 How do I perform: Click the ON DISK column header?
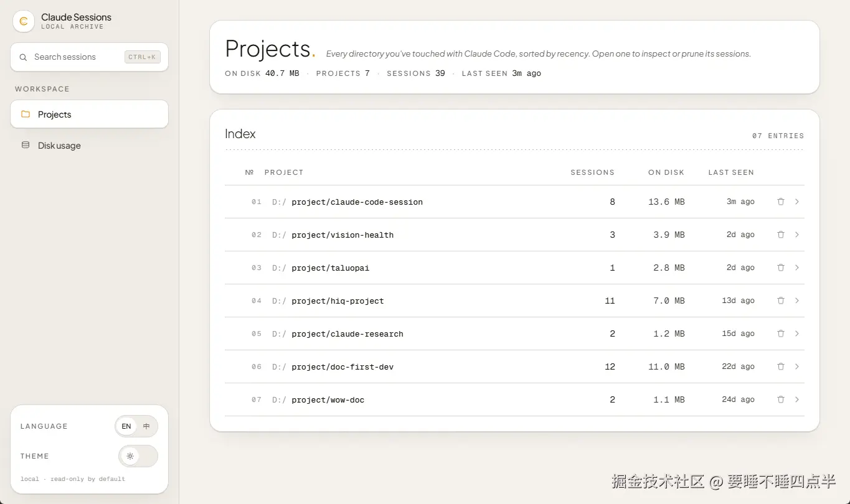coord(666,172)
